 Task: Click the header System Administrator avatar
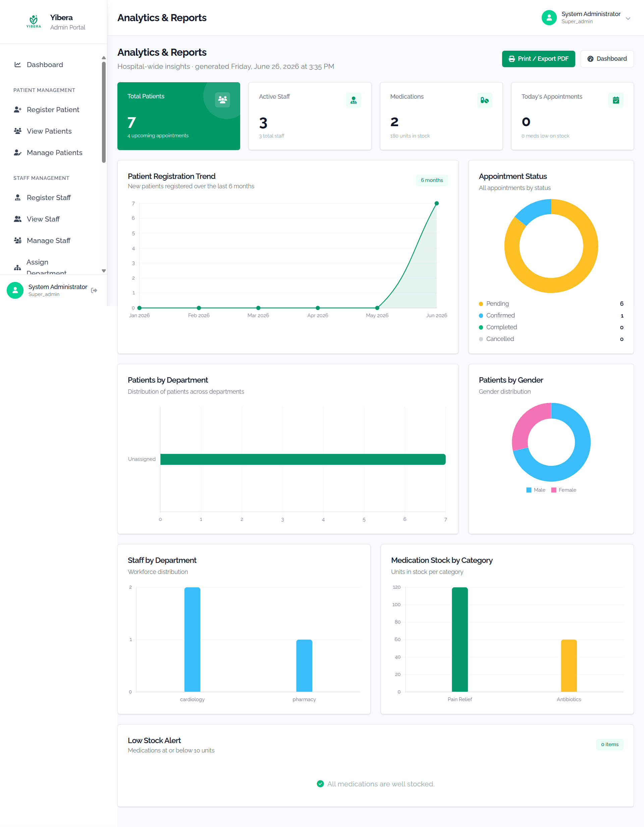pos(549,18)
